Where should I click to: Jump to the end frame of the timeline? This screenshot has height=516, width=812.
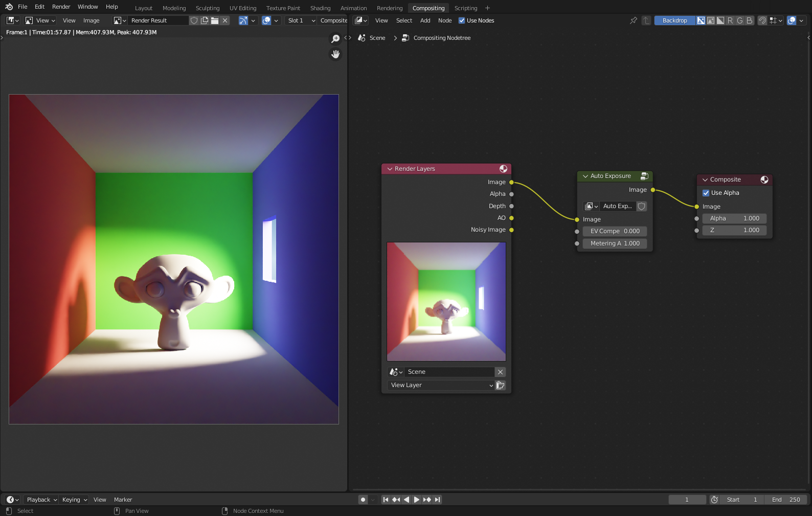coord(438,500)
